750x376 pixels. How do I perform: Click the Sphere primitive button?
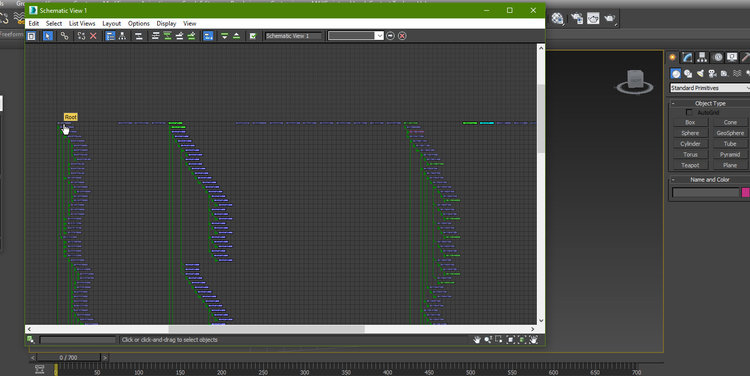pos(690,133)
